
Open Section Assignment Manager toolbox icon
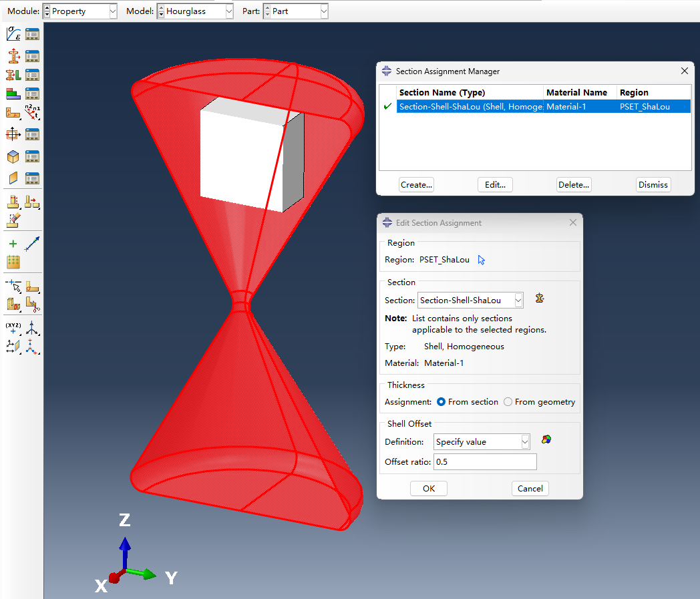pos(32,75)
